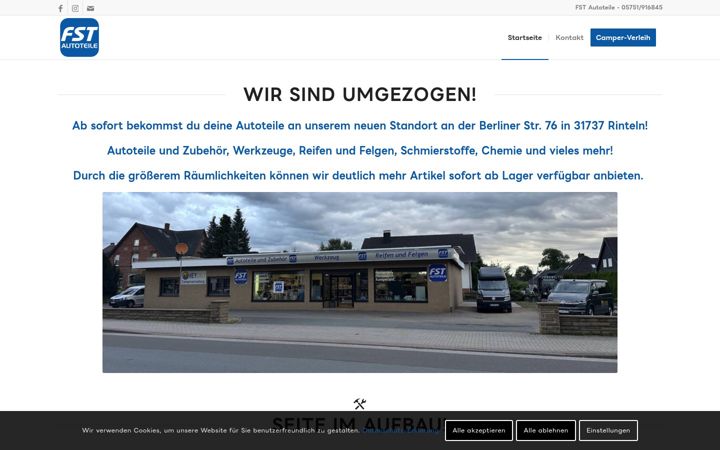
Task: Click the FST Autoteile phone number text
Action: pyautogui.click(x=619, y=7)
